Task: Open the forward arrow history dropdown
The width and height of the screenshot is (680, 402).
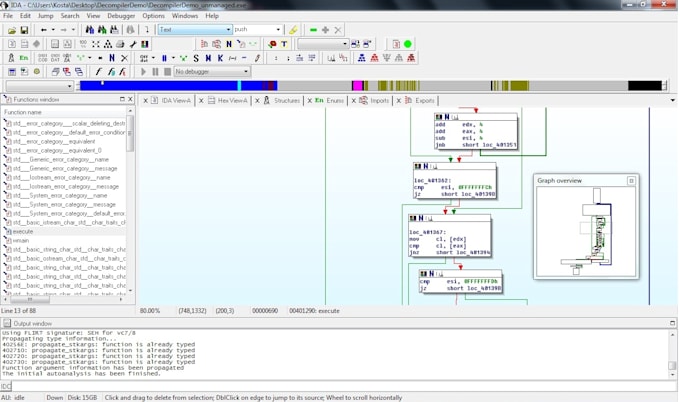Action: (x=73, y=30)
